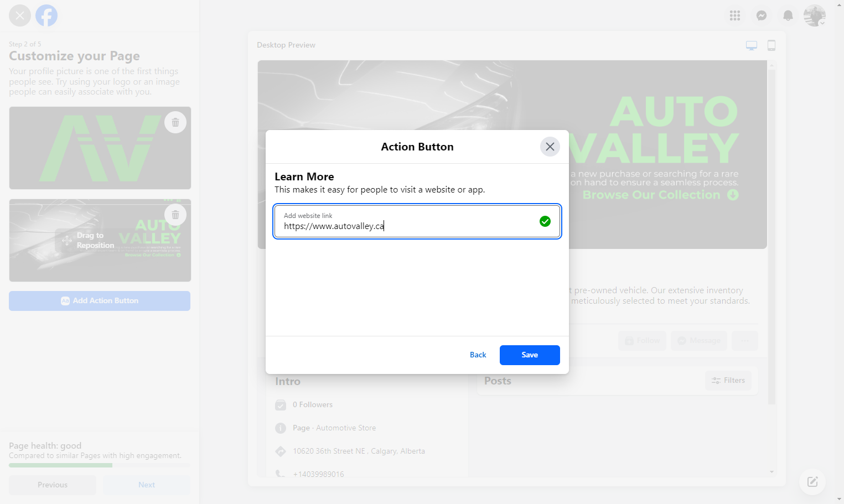Click the Follow button in preview

click(x=643, y=341)
